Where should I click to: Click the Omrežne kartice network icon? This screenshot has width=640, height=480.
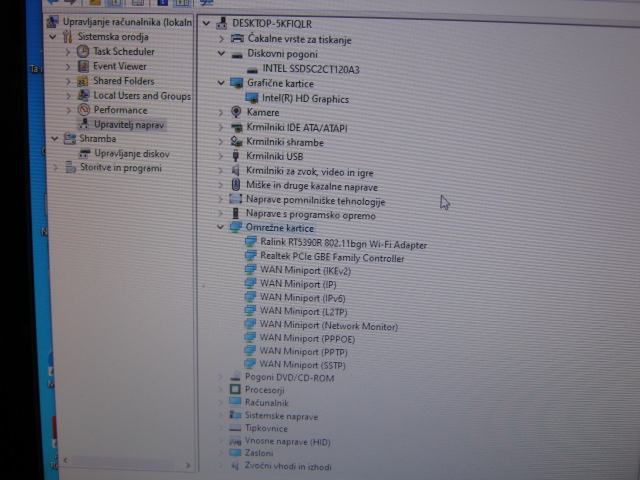click(236, 227)
